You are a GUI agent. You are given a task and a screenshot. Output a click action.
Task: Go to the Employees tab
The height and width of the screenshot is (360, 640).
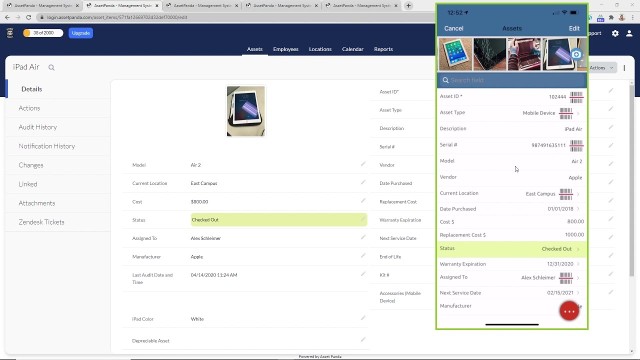(x=286, y=49)
